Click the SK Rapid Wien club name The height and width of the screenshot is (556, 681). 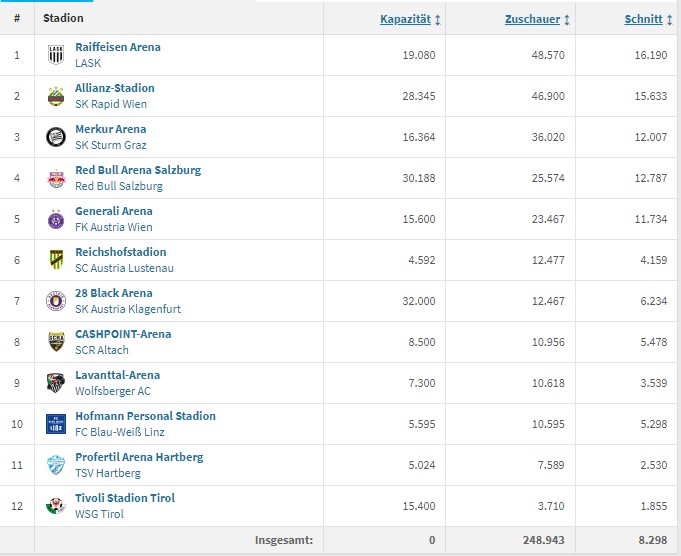111,104
